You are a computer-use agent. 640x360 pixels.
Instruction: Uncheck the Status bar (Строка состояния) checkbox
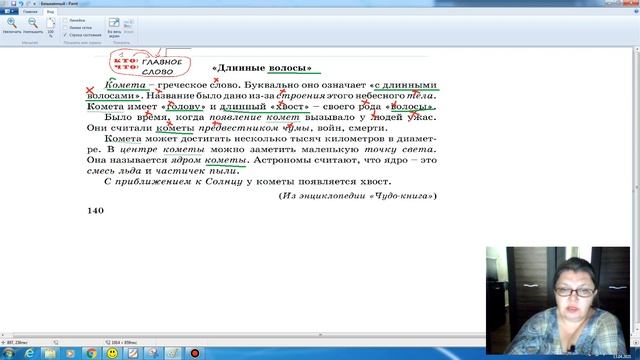[65, 35]
